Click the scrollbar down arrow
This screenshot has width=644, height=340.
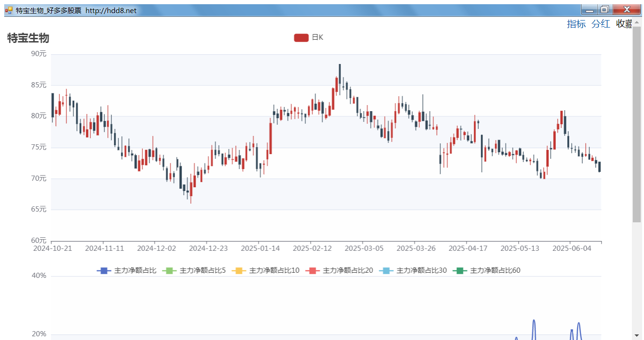pos(637,335)
